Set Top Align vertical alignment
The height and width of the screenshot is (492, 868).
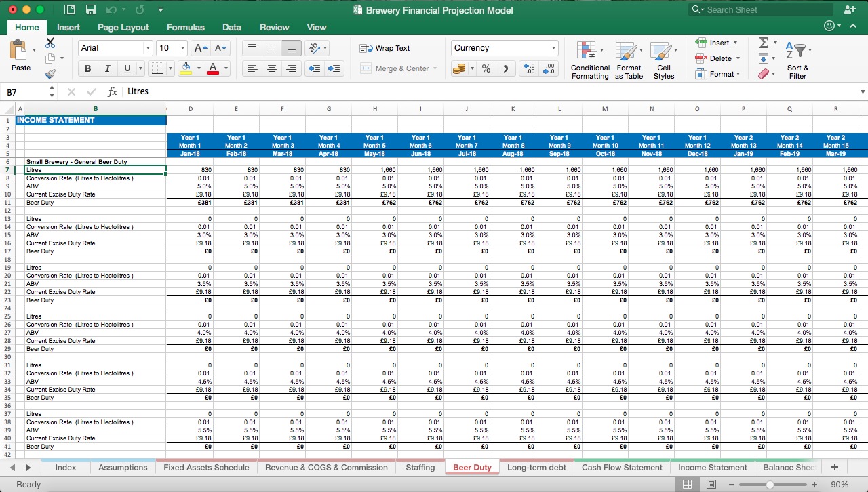pos(252,48)
